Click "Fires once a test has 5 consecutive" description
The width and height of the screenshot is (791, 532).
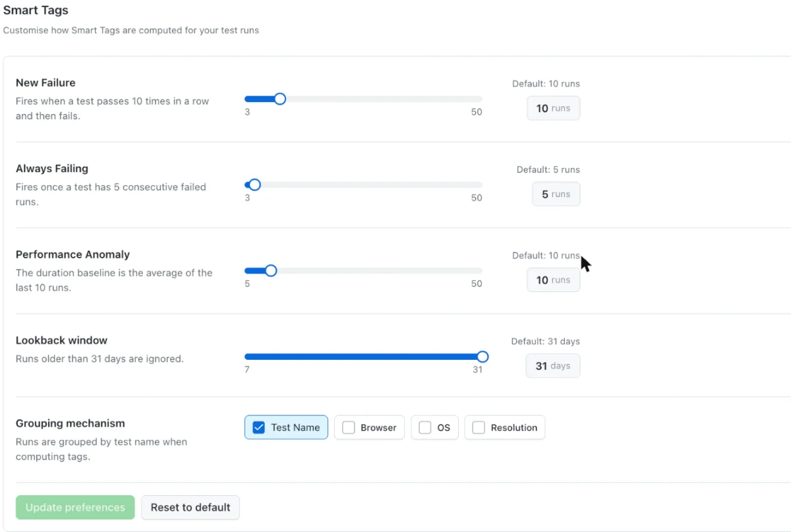111,194
